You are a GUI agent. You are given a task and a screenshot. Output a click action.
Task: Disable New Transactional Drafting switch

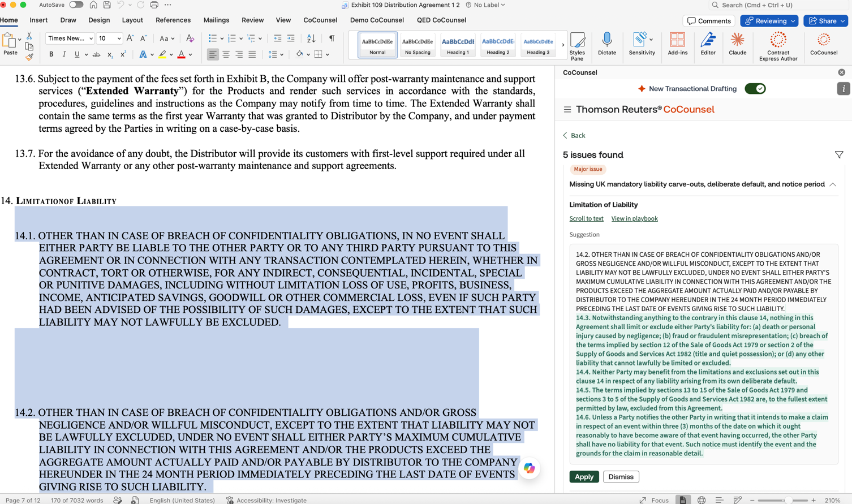(x=755, y=89)
